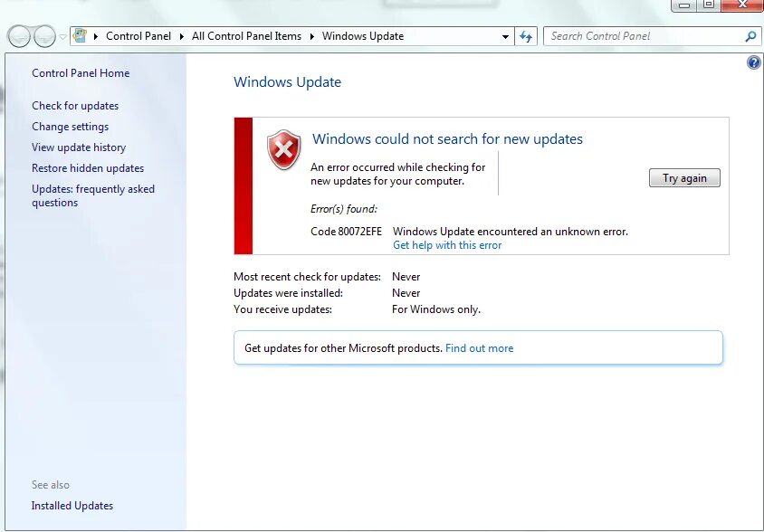Expand arrow after Control Panel breadcrumb
The height and width of the screenshot is (532, 764).
click(182, 36)
